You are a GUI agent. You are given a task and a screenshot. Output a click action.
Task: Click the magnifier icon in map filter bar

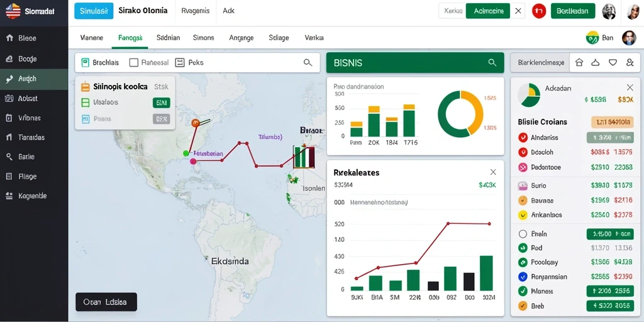click(308, 62)
